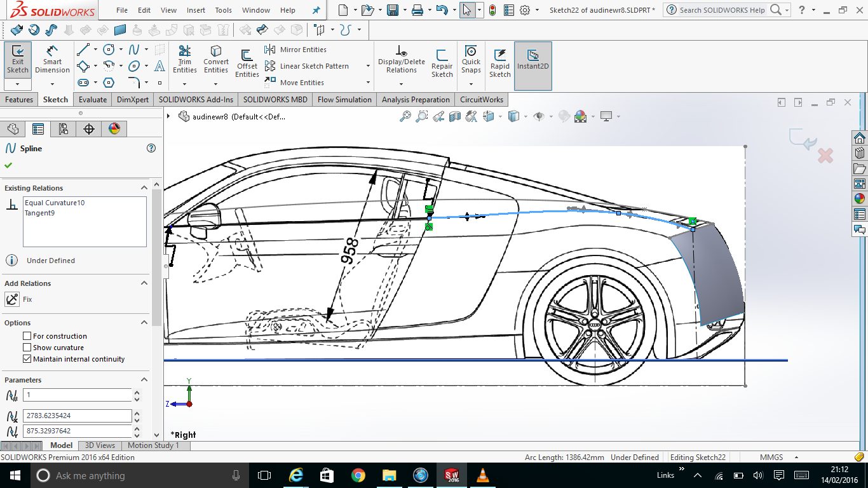868x488 pixels.
Task: Switch to the Features tab
Action: [x=19, y=99]
